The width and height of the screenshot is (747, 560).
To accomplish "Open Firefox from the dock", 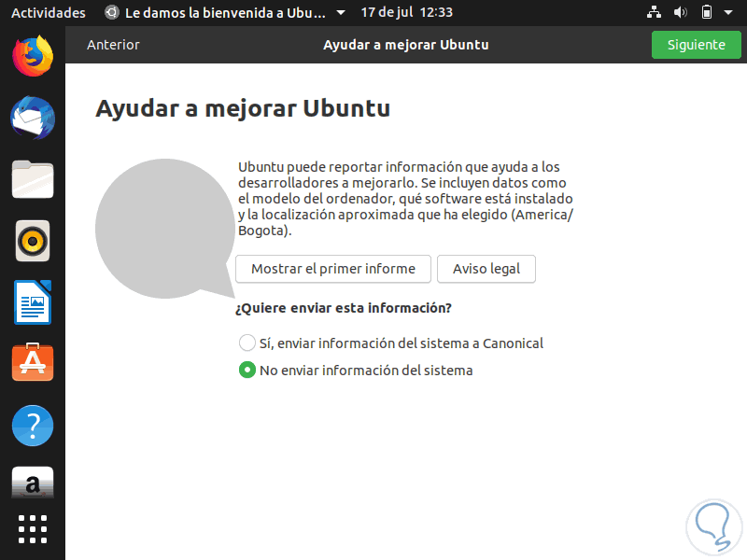I will click(x=33, y=56).
